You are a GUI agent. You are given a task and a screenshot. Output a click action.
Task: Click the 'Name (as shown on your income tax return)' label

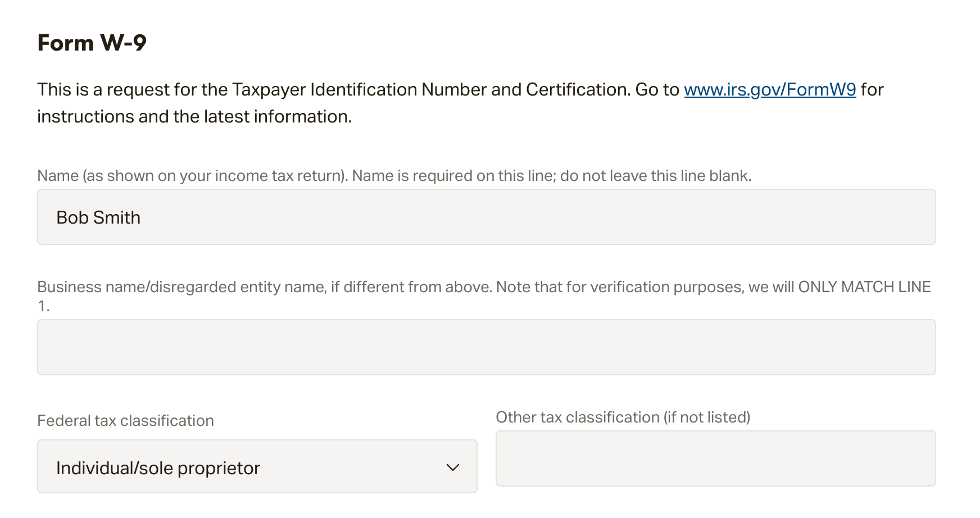(x=191, y=176)
